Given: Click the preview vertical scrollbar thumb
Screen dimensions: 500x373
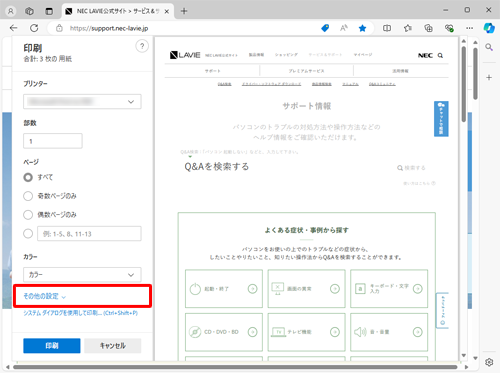Looking at the screenshot, I should click(x=464, y=84).
